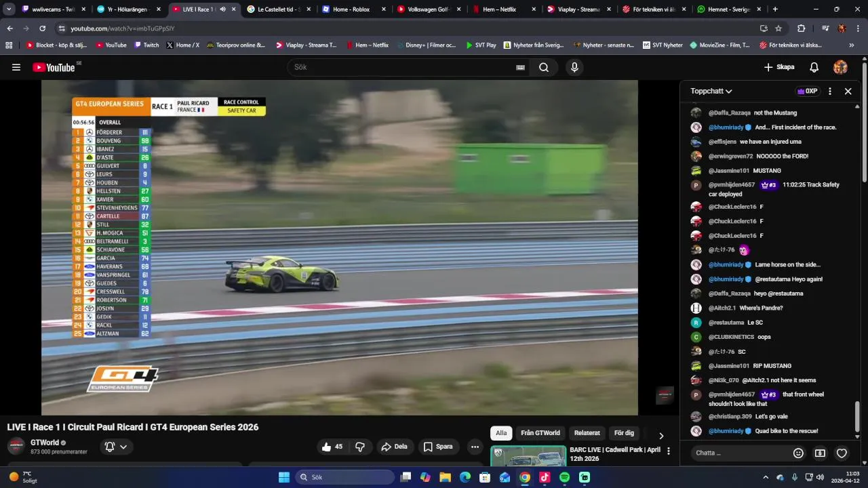Click the Dela share button

tap(394, 447)
